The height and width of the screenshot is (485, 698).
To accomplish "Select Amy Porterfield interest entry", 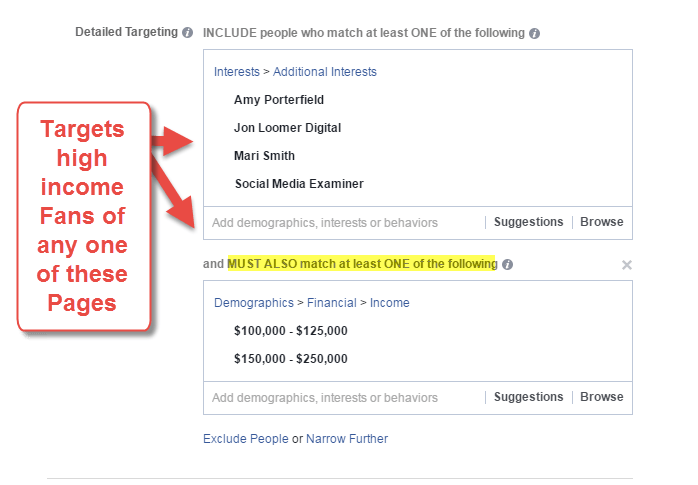I will click(x=279, y=100).
